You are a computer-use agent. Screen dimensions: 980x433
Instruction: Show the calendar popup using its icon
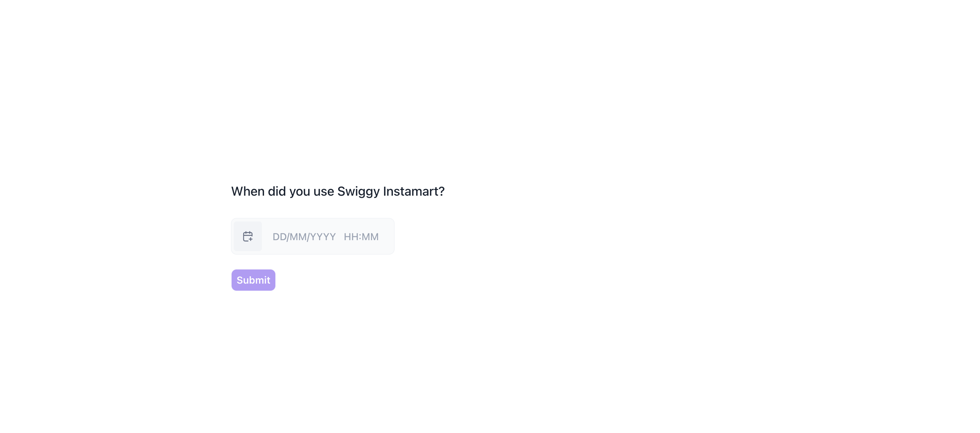(248, 236)
